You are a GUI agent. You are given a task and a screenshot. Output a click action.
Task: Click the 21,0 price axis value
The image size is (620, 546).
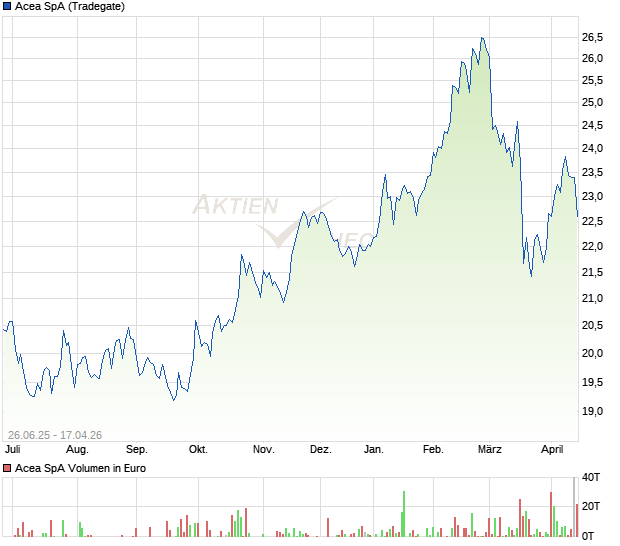592,298
